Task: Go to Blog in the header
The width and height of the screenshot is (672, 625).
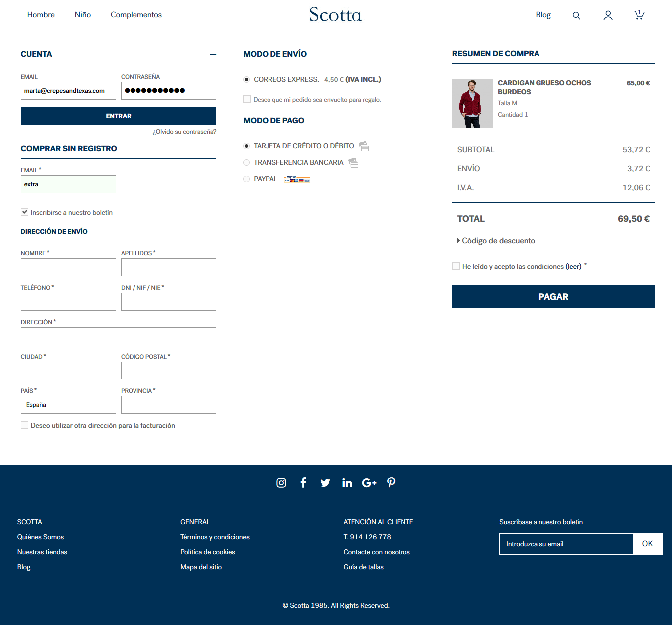Action: [543, 15]
